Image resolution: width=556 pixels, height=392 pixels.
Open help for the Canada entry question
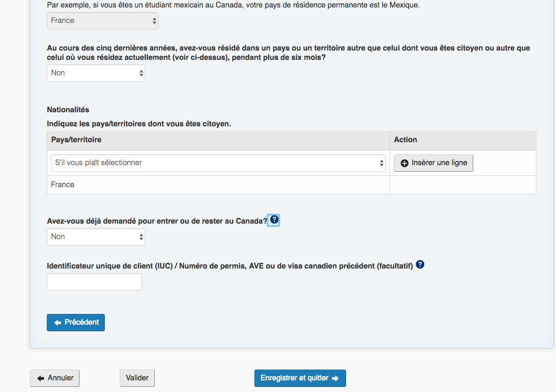[x=274, y=219]
